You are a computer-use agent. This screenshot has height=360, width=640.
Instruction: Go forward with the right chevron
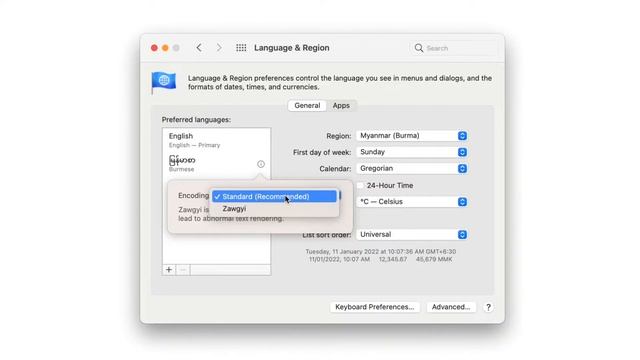pyautogui.click(x=219, y=48)
